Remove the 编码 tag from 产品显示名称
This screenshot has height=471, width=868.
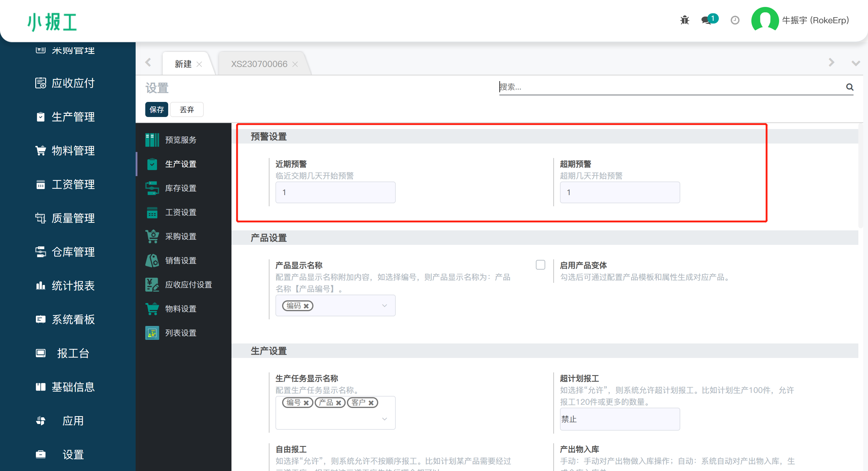click(306, 306)
